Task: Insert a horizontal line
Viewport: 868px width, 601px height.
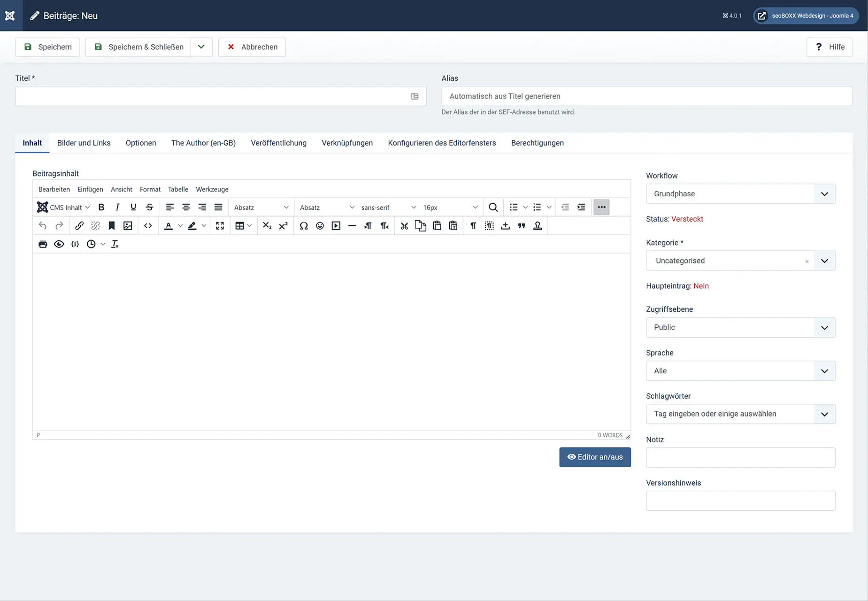Action: pyautogui.click(x=352, y=225)
